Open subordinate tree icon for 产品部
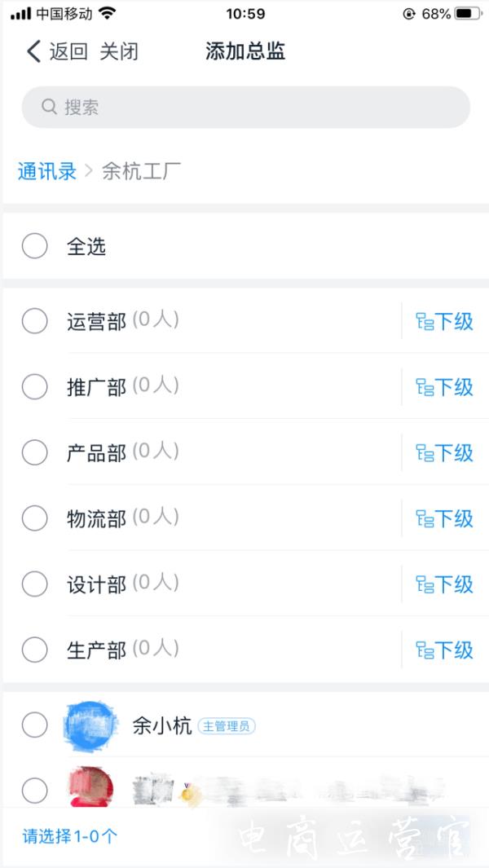 [425, 452]
